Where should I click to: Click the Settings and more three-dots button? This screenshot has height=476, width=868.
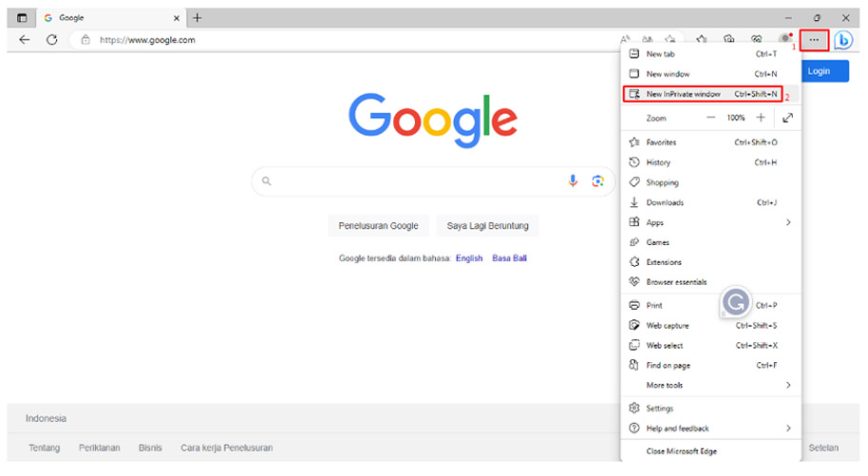click(x=814, y=40)
